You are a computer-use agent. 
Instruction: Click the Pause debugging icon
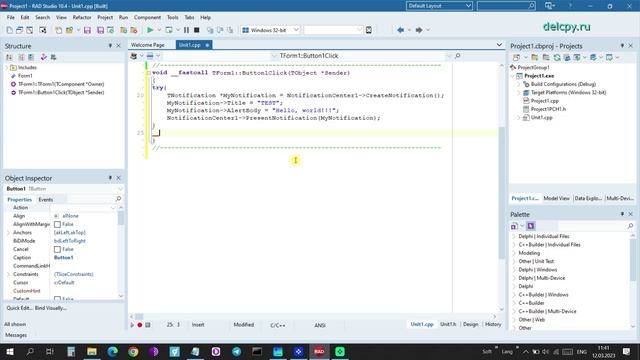pyautogui.click(x=186, y=30)
